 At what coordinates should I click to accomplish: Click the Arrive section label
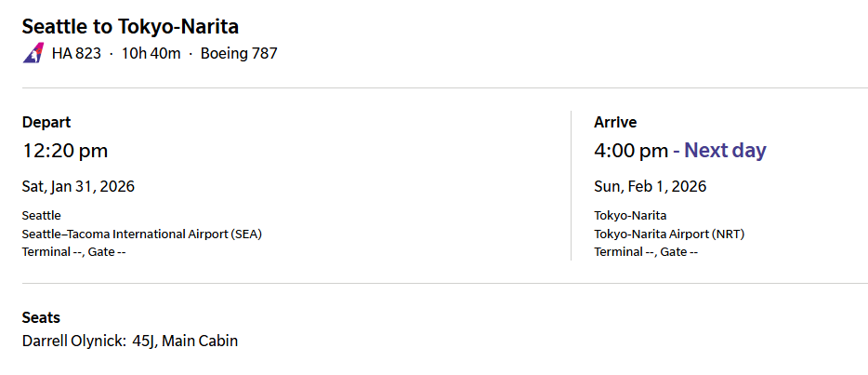615,122
